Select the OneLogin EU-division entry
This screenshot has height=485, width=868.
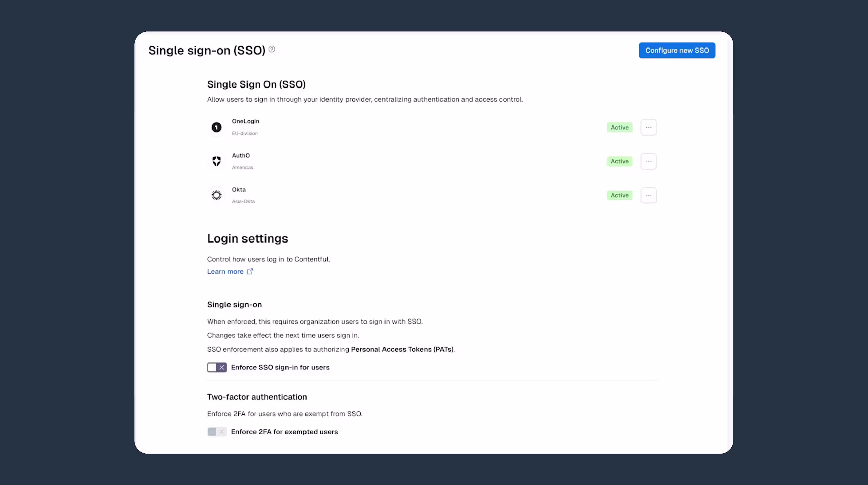tap(432, 128)
